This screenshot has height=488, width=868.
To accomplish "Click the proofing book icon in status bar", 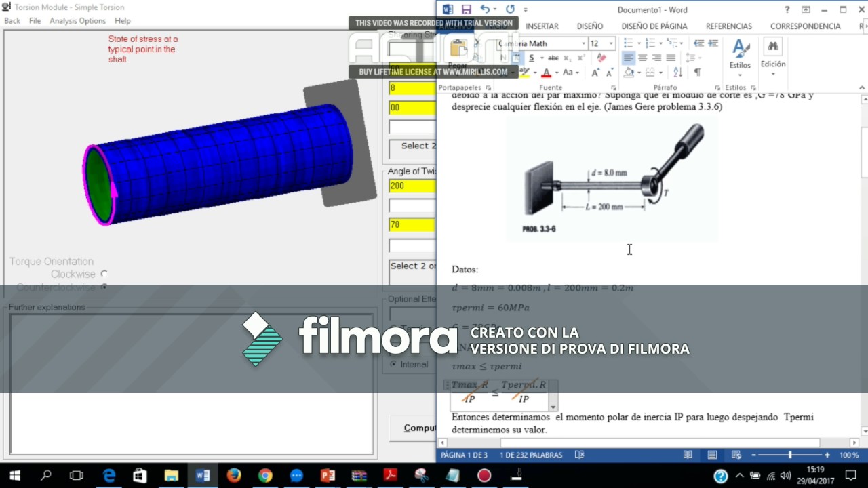I will (580, 455).
